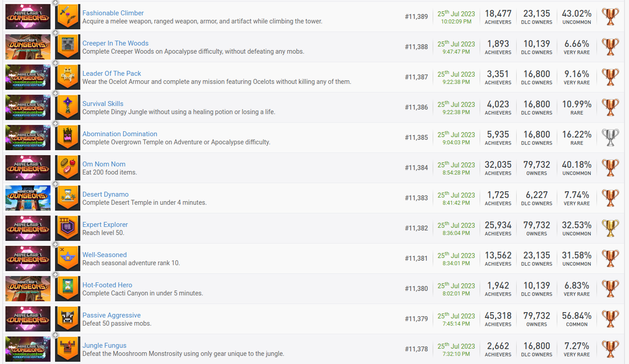Click the game thumbnail beside Survival Skills
This screenshot has width=629, height=364.
click(28, 107)
